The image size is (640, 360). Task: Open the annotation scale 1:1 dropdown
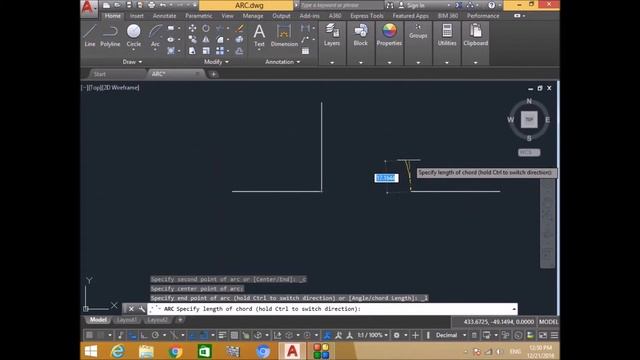(x=372, y=335)
